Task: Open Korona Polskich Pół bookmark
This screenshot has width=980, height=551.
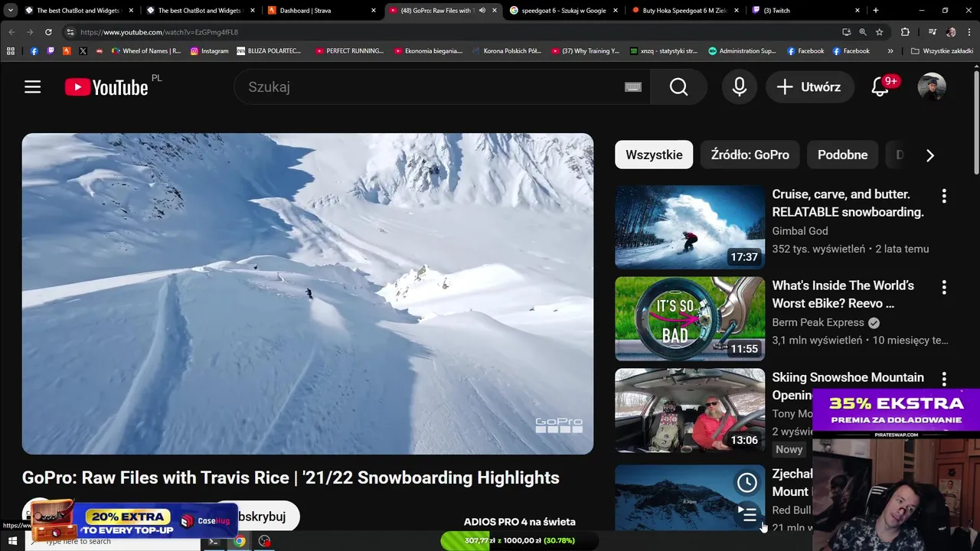Action: [x=507, y=51]
